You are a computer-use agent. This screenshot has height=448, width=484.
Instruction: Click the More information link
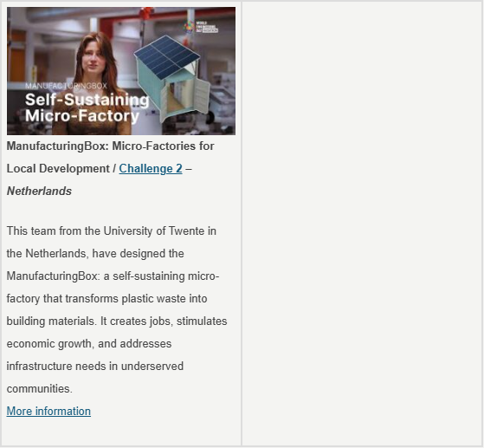pyautogui.click(x=48, y=412)
